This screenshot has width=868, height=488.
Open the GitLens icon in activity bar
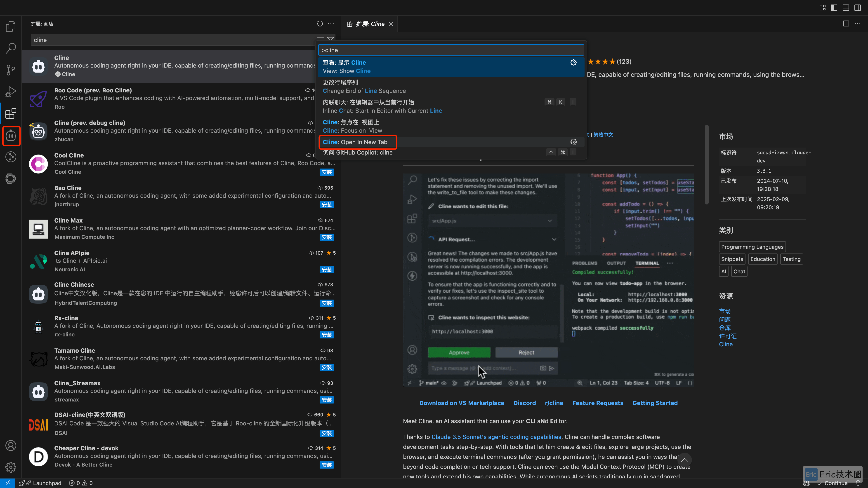tap(11, 157)
